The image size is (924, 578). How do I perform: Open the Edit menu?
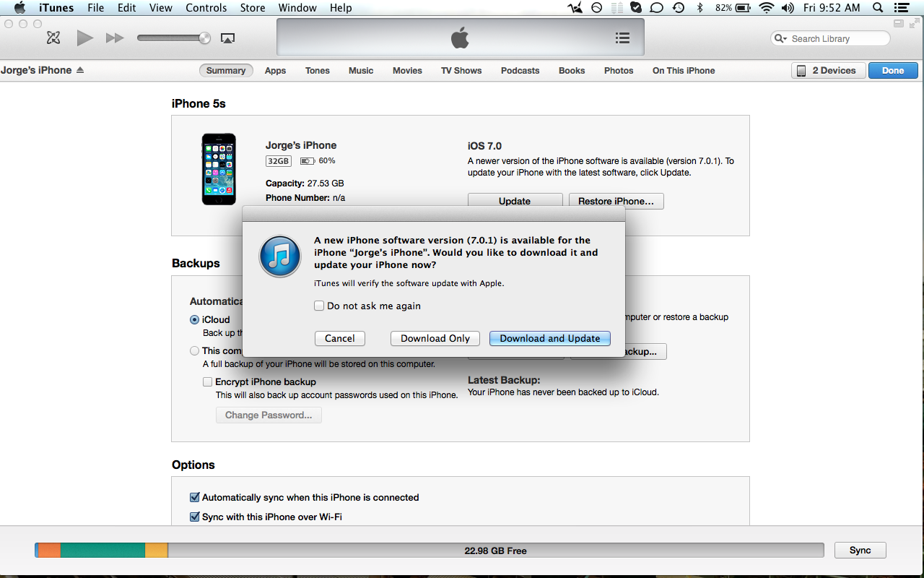point(127,8)
